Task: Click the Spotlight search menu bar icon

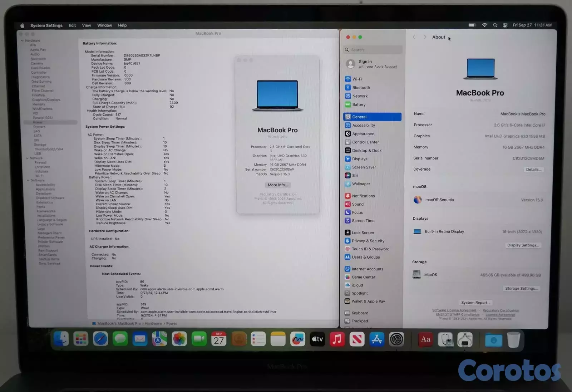Action: click(x=495, y=25)
